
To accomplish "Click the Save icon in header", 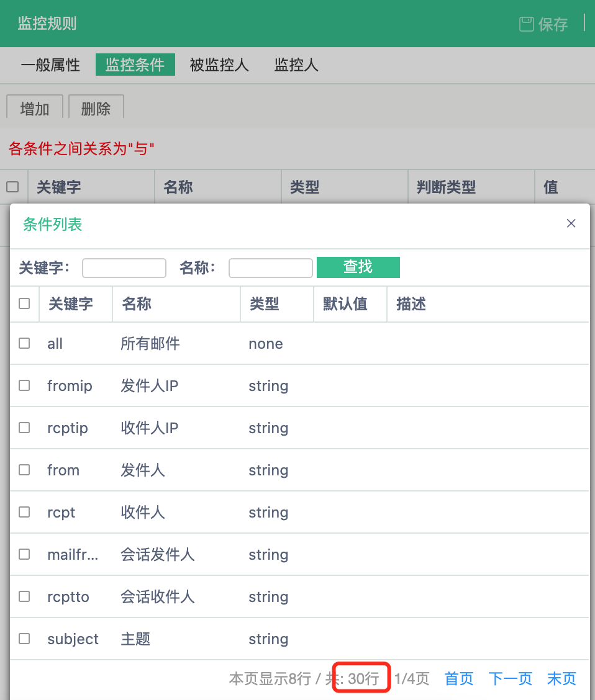I will 526,24.
